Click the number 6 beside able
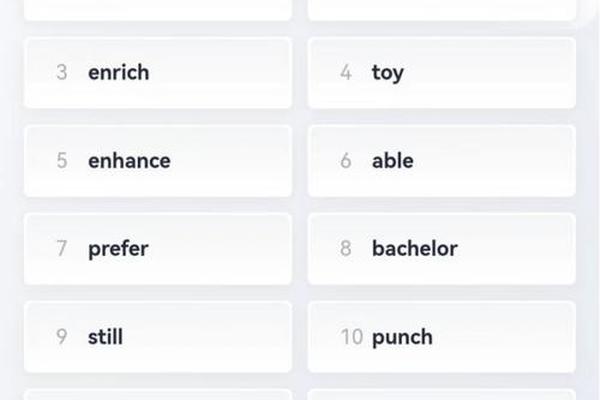This screenshot has height=400, width=600. tap(346, 160)
